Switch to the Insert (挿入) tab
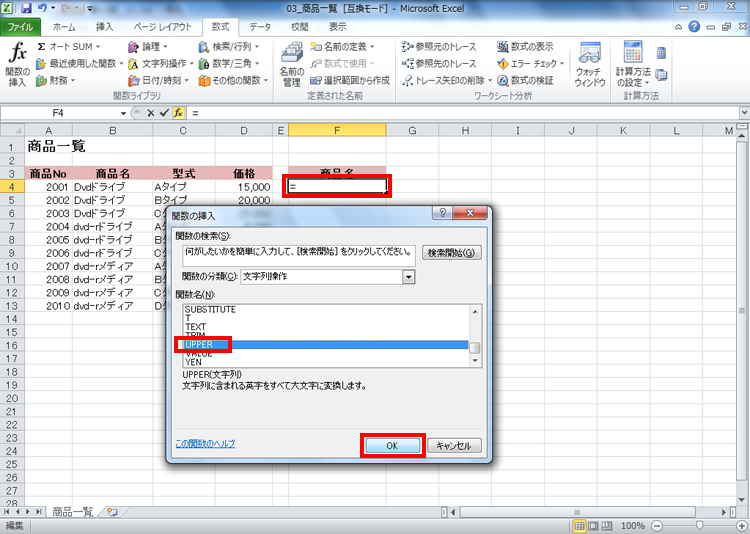 104,27
